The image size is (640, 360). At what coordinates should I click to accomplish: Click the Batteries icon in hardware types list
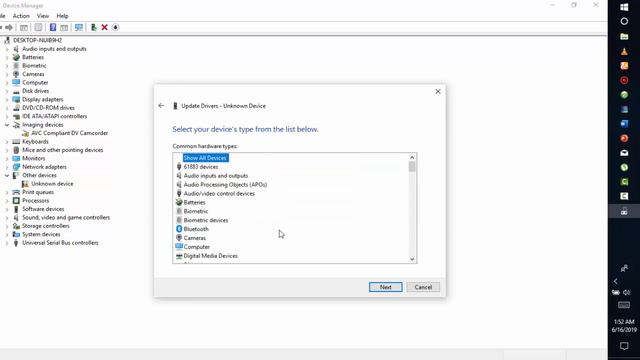pyautogui.click(x=179, y=202)
